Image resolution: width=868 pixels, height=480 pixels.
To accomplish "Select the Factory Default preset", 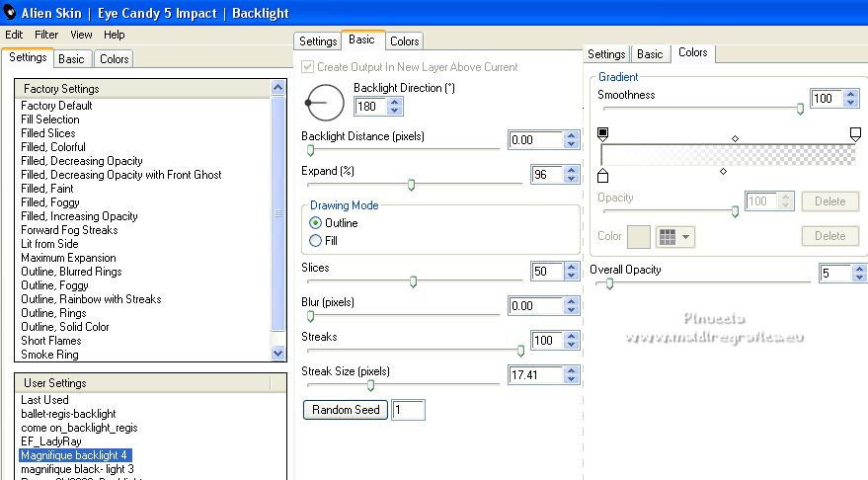I will pyautogui.click(x=56, y=106).
